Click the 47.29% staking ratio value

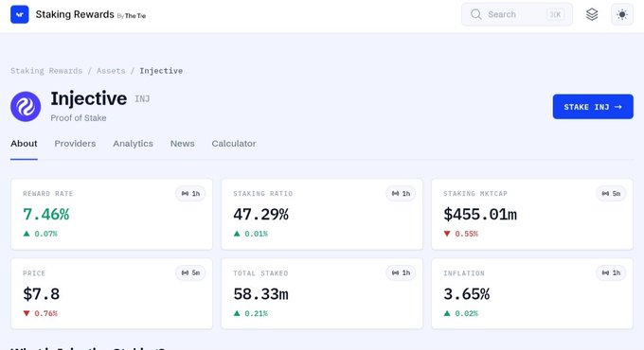(x=260, y=214)
